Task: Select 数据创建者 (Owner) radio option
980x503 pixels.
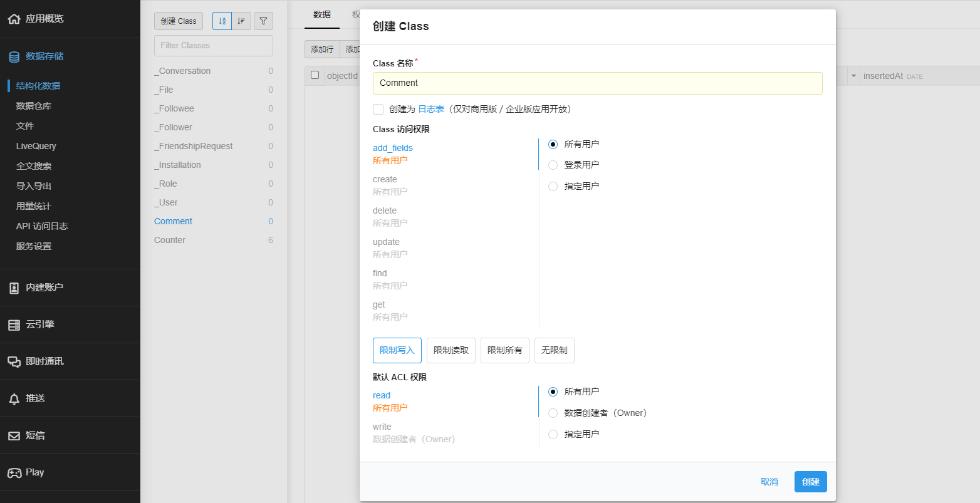Action: point(553,413)
